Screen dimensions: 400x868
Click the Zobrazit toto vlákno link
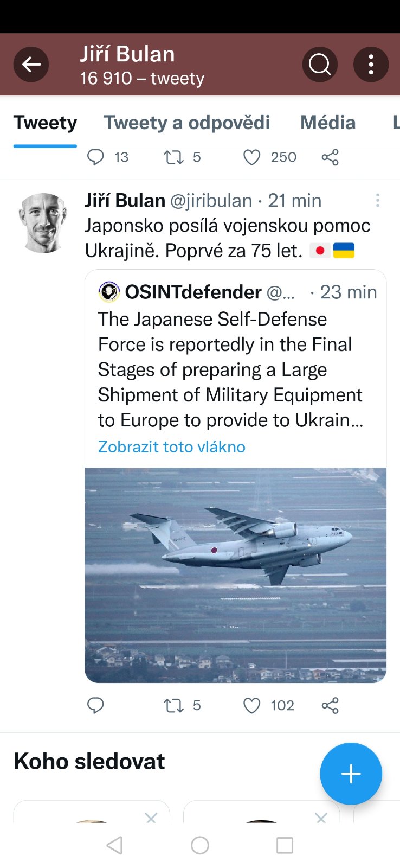[x=172, y=446]
